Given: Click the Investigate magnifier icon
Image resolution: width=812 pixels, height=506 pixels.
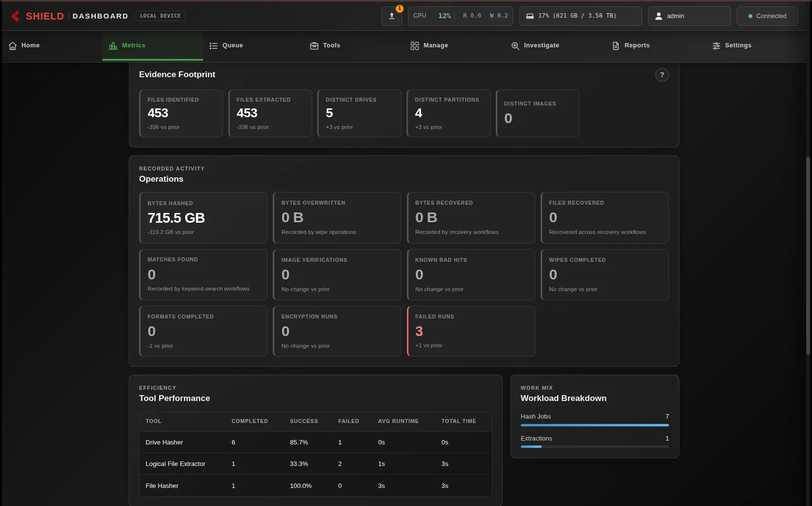Looking at the screenshot, I should tap(515, 46).
